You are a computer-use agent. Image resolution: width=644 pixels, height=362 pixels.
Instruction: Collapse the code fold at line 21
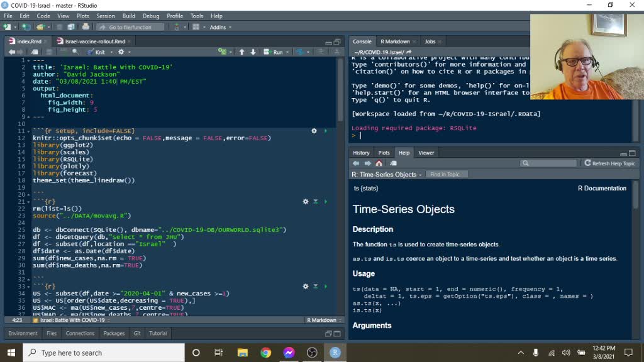click(x=28, y=202)
